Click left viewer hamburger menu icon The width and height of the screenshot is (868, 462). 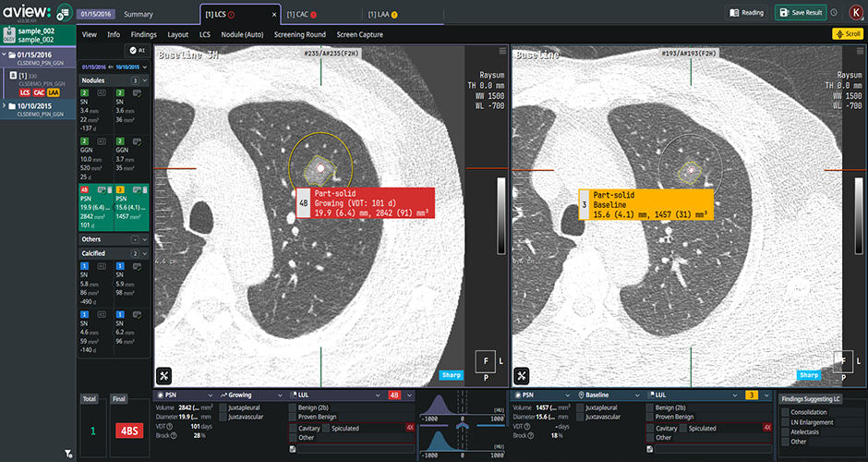(x=502, y=52)
